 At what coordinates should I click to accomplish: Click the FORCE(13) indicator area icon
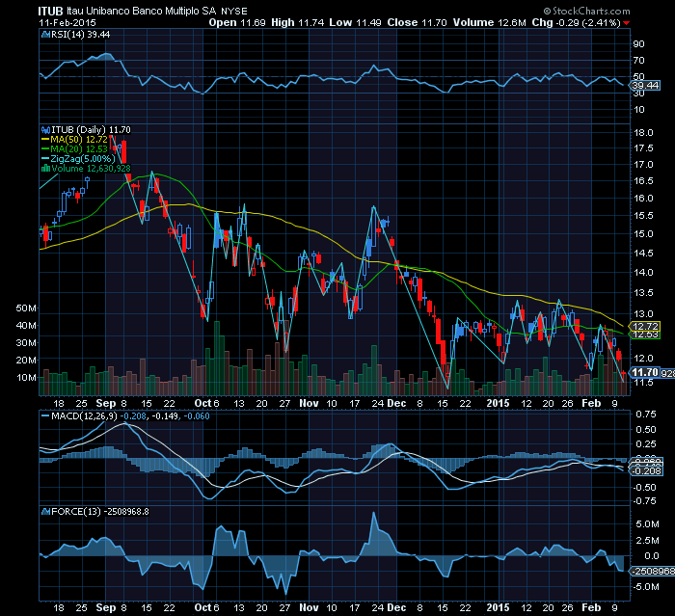[x=45, y=511]
